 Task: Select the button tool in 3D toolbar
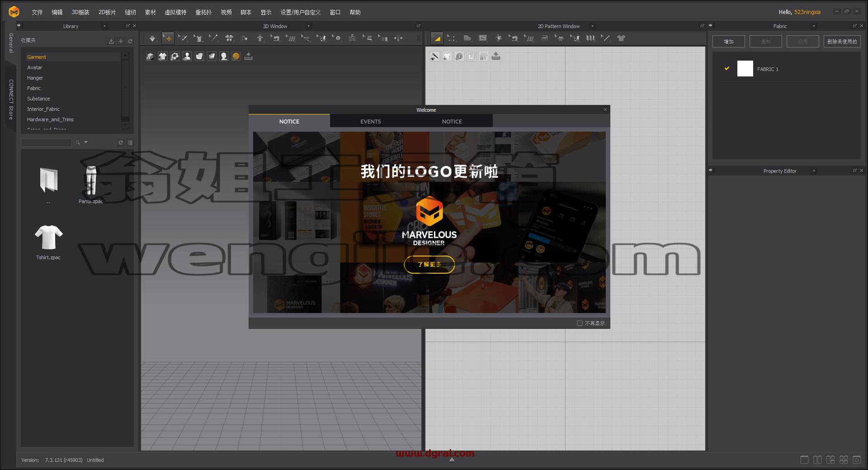(337, 38)
